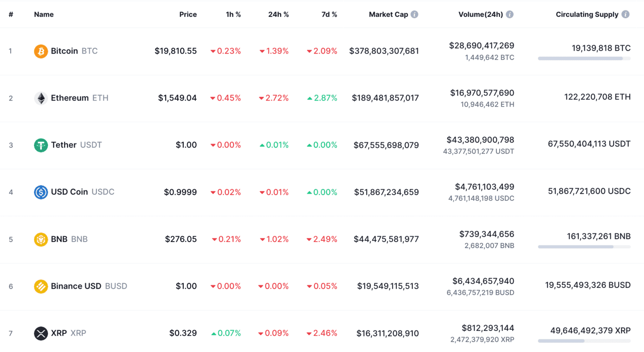Sort by the 7d % column header
The width and height of the screenshot is (644, 352).
(329, 14)
